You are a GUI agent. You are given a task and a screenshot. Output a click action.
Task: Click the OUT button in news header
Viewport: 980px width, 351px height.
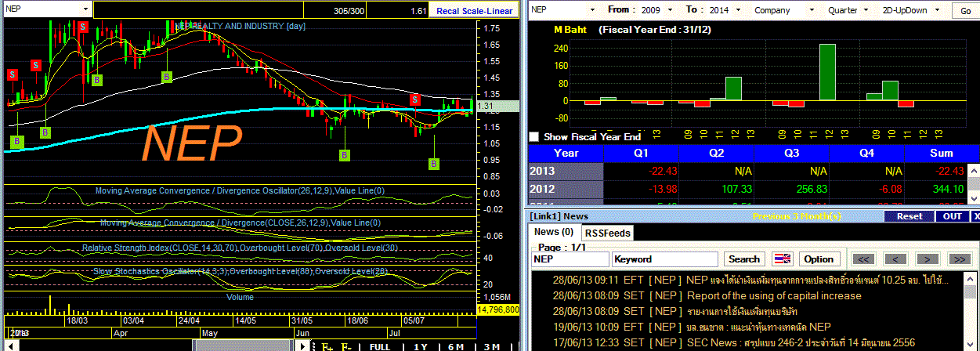(x=952, y=215)
